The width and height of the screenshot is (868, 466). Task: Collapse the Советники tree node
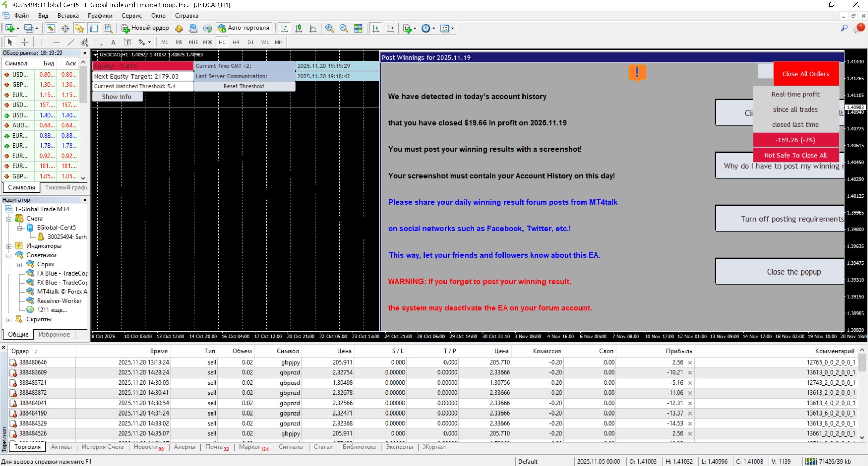[x=9, y=256]
